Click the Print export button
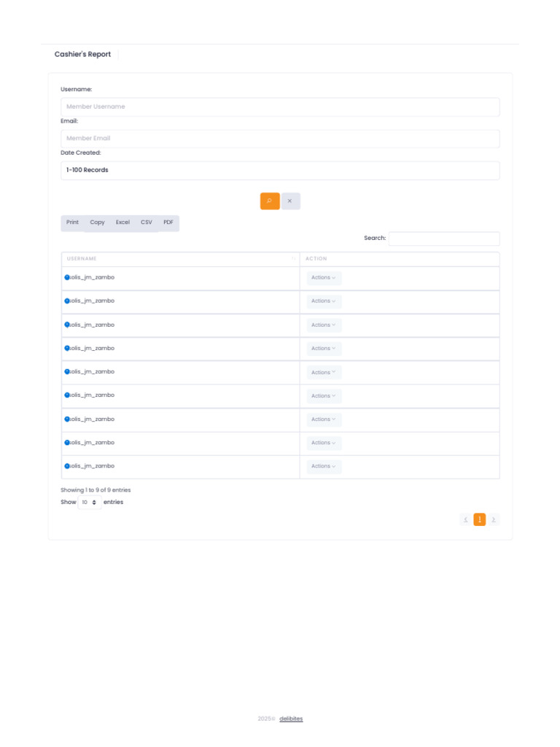This screenshot has width=560, height=747. coord(72,222)
